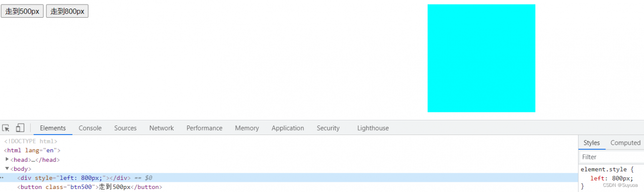Select the Memory tab

(x=247, y=128)
